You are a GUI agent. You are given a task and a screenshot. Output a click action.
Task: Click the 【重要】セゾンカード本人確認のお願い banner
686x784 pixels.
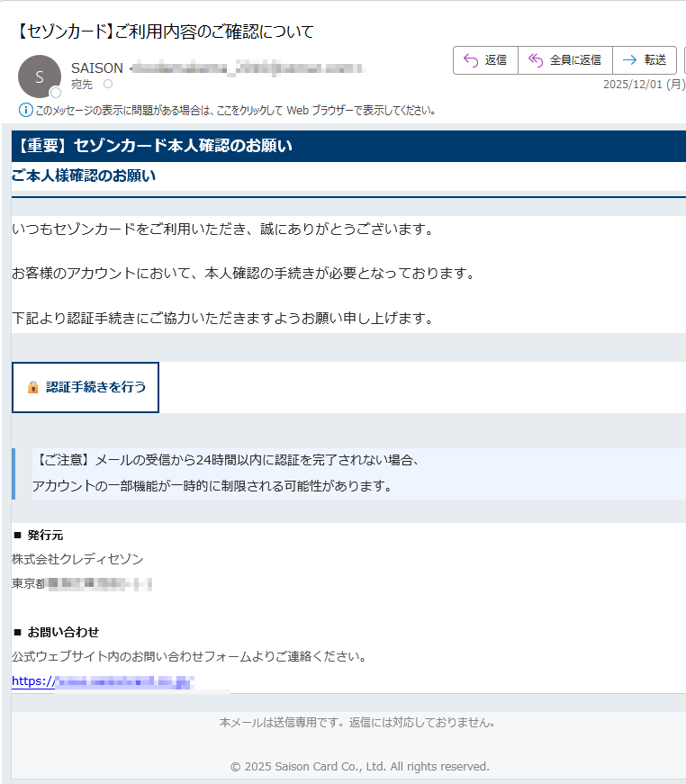348,146
